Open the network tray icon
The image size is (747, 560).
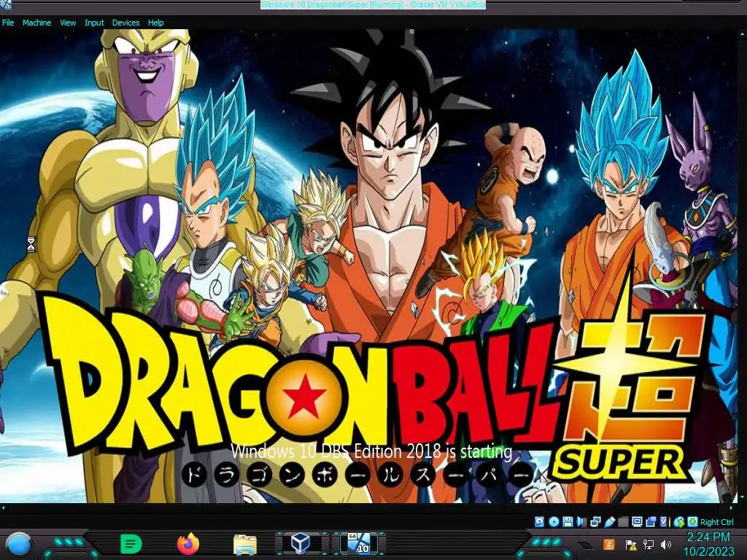(x=649, y=544)
